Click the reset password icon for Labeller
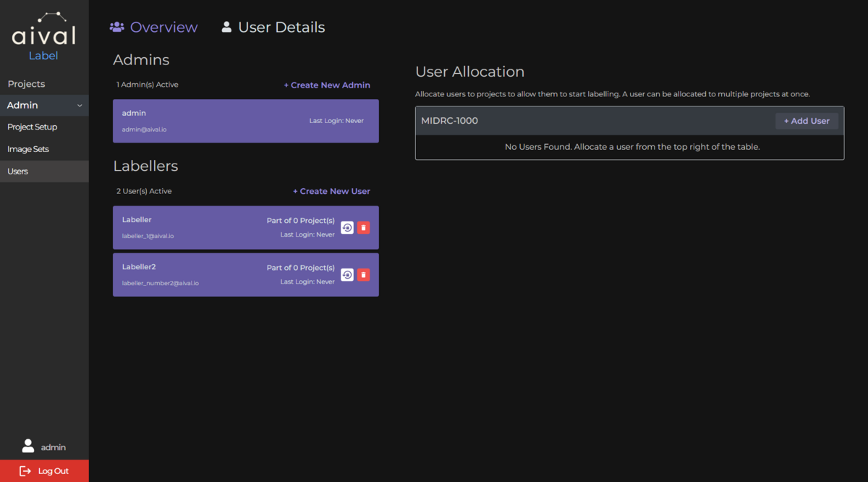868x482 pixels. pos(347,228)
